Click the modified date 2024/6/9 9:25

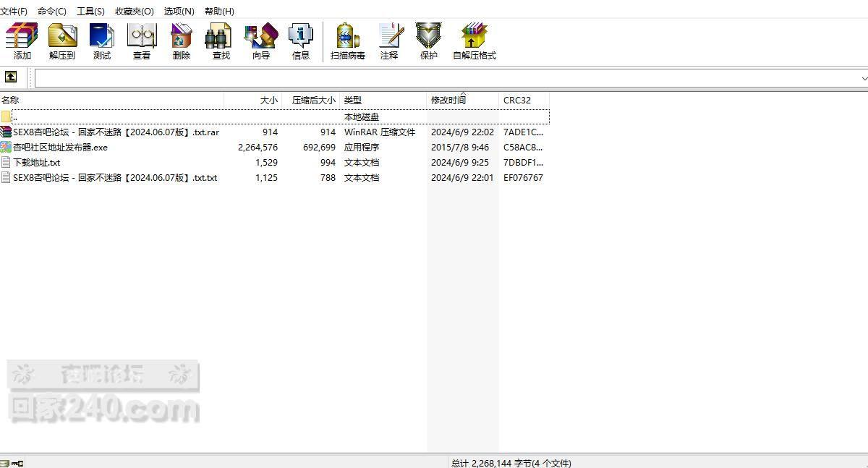pos(460,163)
